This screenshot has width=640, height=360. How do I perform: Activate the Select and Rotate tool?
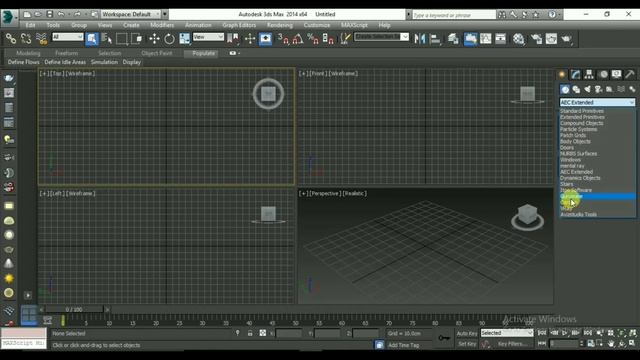click(169, 39)
